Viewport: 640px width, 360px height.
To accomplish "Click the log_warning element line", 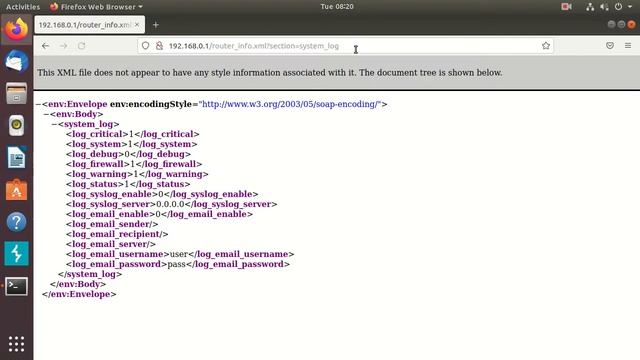I will coord(137,174).
